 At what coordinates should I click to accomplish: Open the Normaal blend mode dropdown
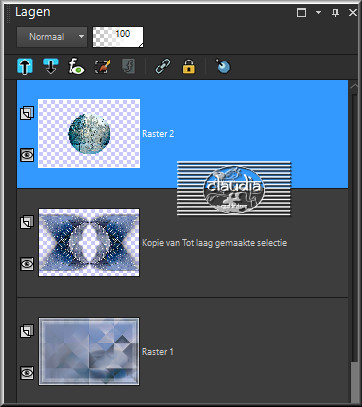pyautogui.click(x=52, y=37)
